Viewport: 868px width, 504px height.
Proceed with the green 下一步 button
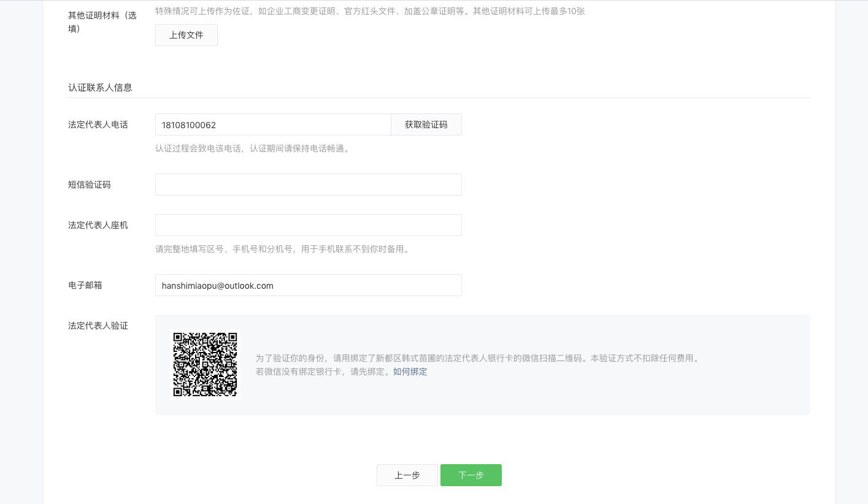(471, 475)
